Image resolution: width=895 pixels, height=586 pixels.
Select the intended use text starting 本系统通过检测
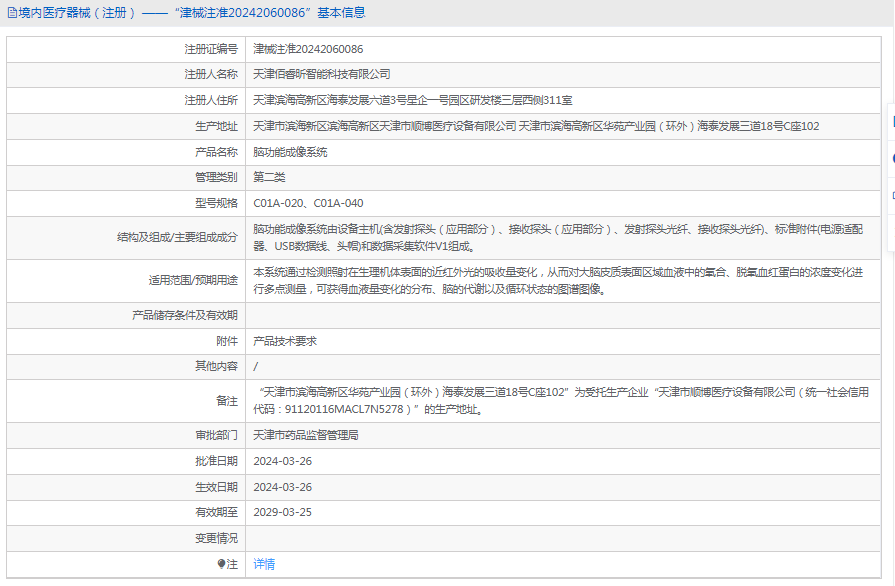pos(558,281)
